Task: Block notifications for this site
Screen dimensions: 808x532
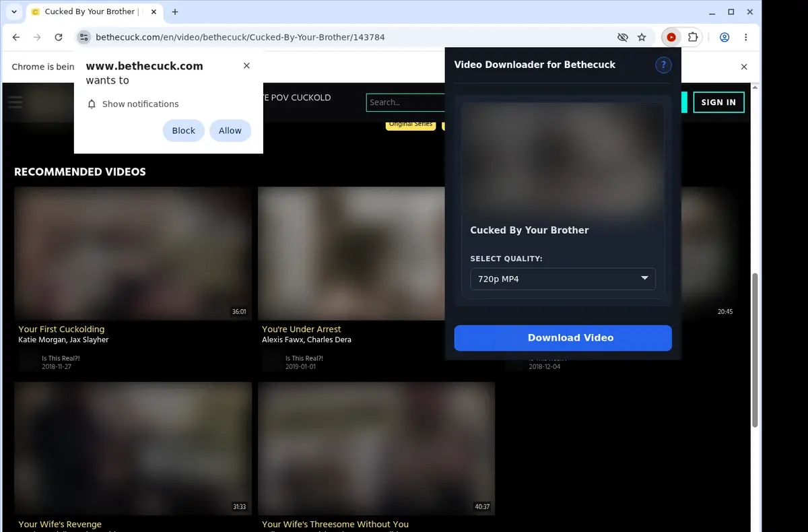Action: point(183,131)
